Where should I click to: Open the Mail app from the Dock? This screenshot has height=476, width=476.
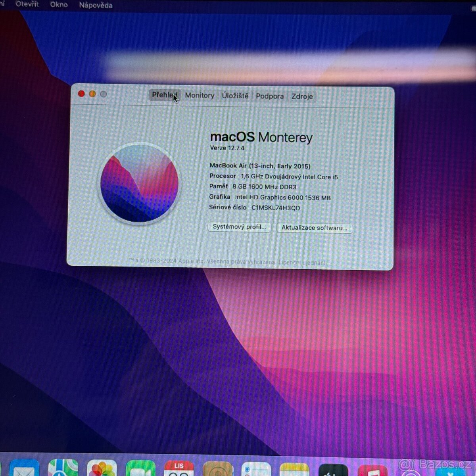pos(25,470)
